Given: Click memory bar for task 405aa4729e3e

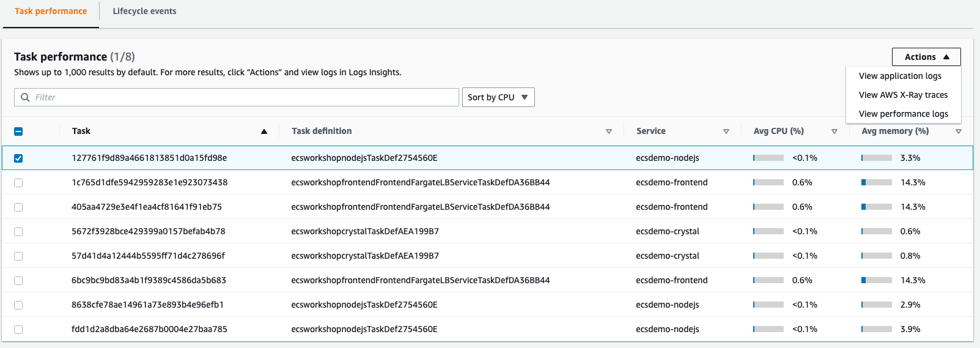Looking at the screenshot, I should click(x=877, y=207).
